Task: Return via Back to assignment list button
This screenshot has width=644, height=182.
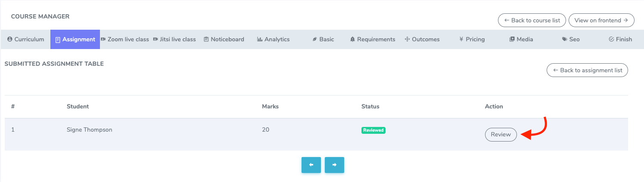Action: click(587, 70)
